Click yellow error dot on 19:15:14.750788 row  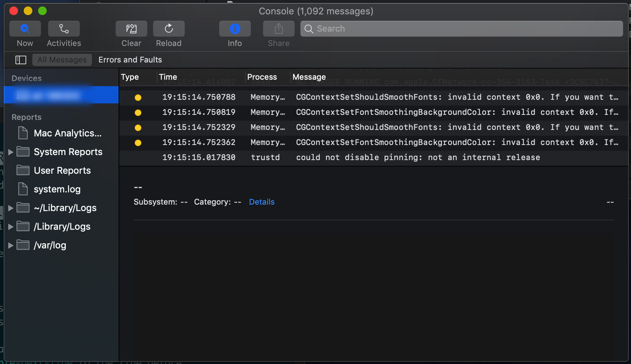click(x=138, y=98)
